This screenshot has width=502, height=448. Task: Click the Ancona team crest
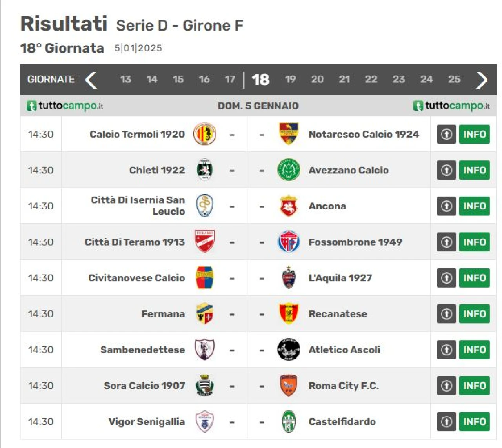[x=289, y=206]
